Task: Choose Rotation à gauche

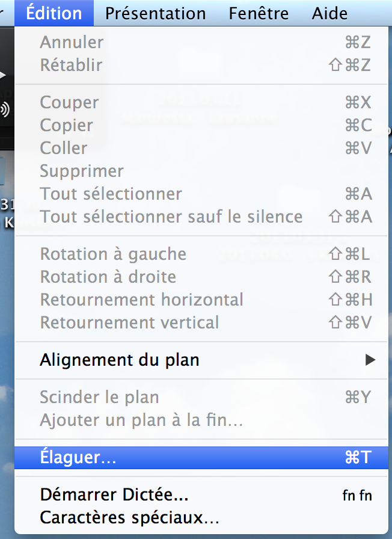Action: (113, 254)
